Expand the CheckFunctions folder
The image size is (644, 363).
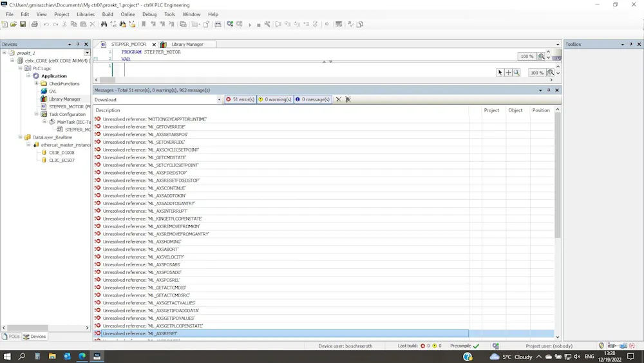pos(37,83)
